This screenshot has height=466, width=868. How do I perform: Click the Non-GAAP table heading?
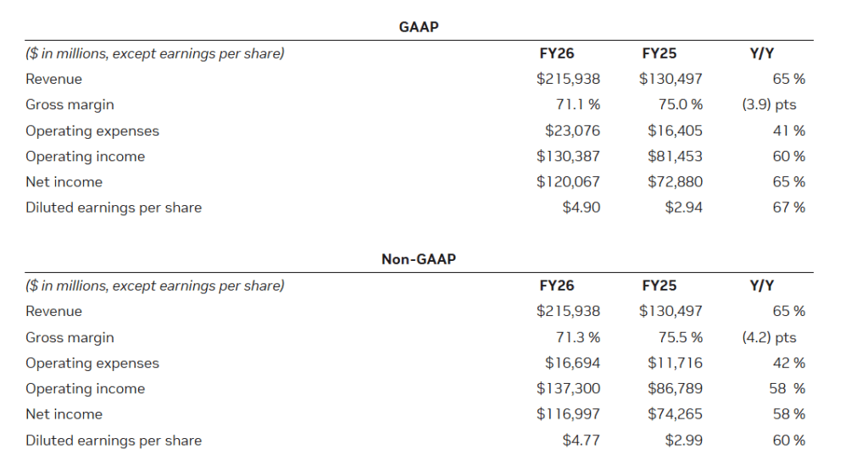(419, 259)
